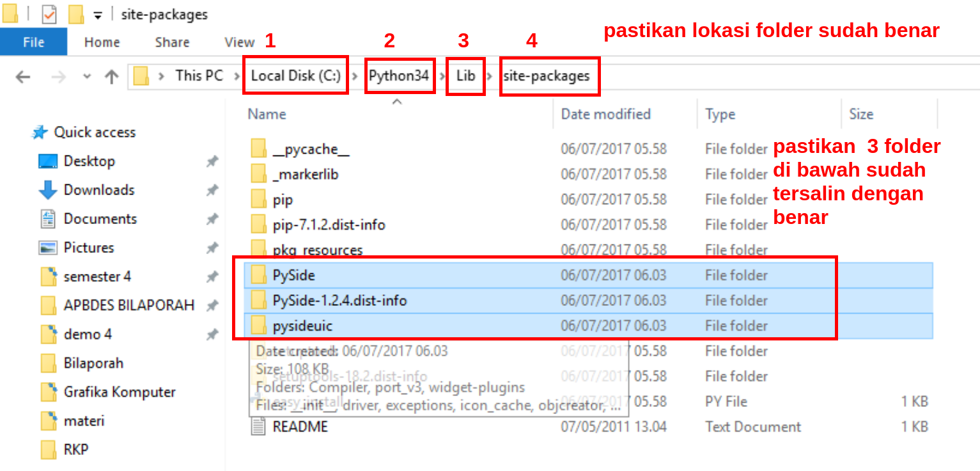Open Desktop in the navigation pane
Screen dimensions: 980x471
coord(89,161)
